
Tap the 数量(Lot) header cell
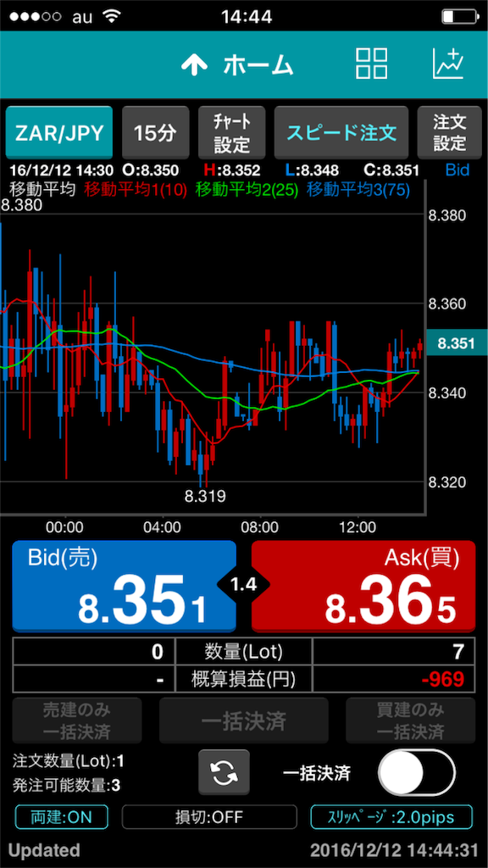[243, 652]
